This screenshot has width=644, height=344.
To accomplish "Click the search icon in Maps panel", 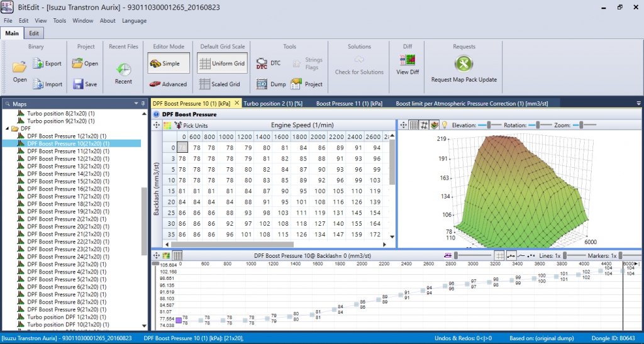I will (x=7, y=104).
